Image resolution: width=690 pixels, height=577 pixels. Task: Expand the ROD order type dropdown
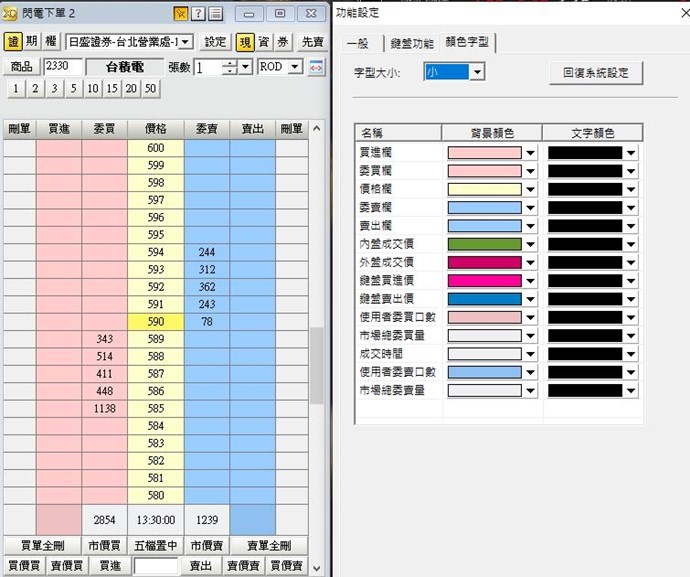pos(294,67)
